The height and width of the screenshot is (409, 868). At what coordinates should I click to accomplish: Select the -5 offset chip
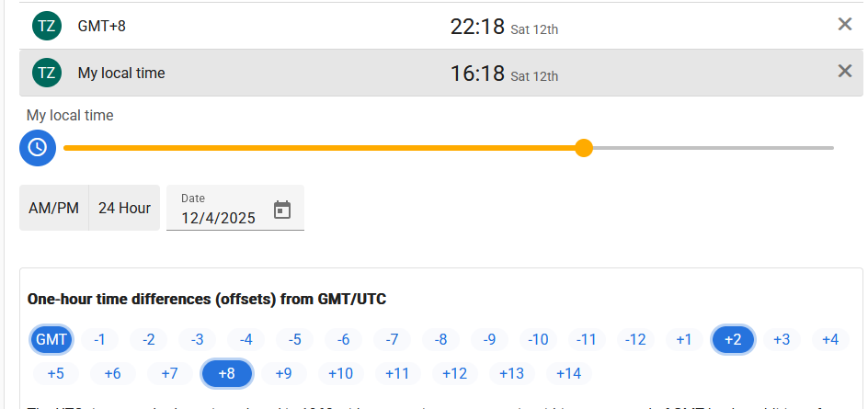(x=295, y=339)
